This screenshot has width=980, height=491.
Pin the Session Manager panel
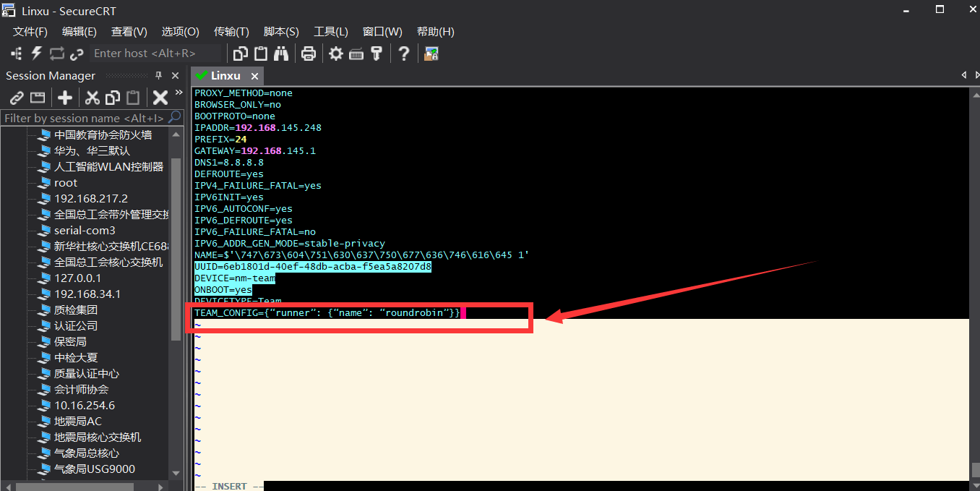[159, 75]
